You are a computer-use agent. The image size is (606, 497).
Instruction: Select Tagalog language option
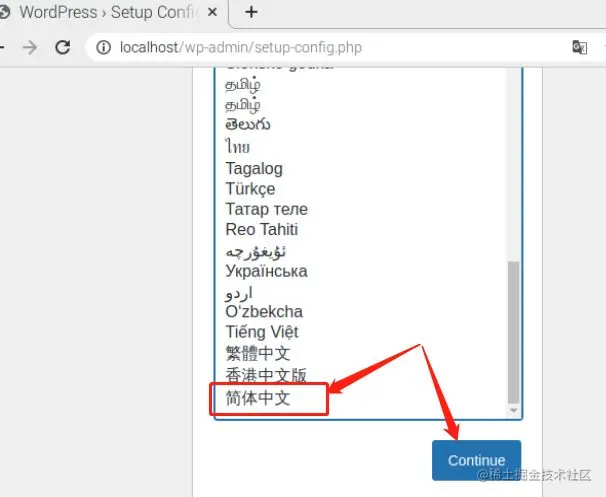[x=254, y=169]
